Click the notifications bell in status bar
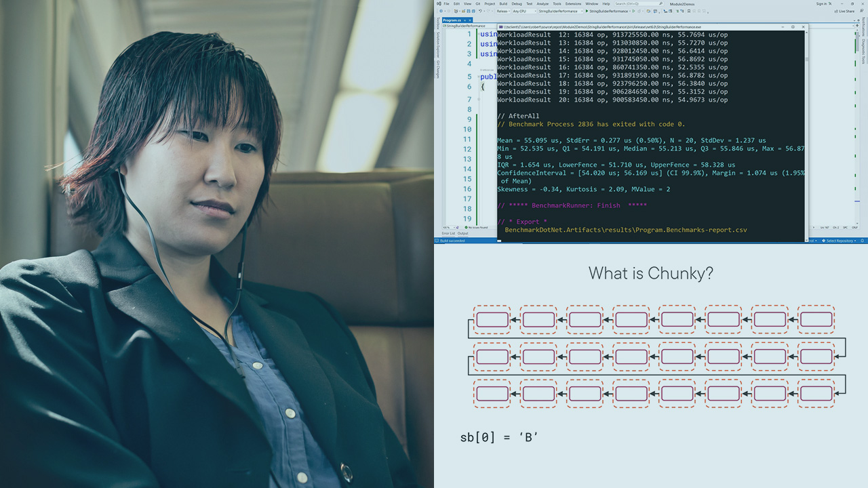868x488 pixels. pyautogui.click(x=863, y=241)
